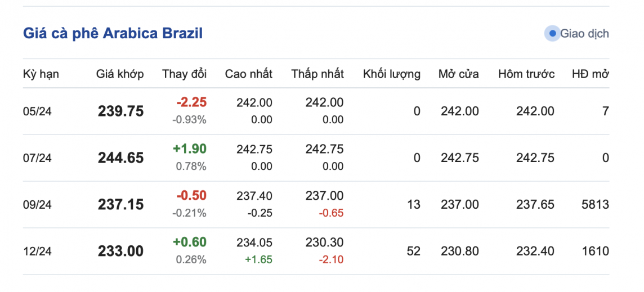
Task: Click the HĐ mở column header
Action: (590, 74)
